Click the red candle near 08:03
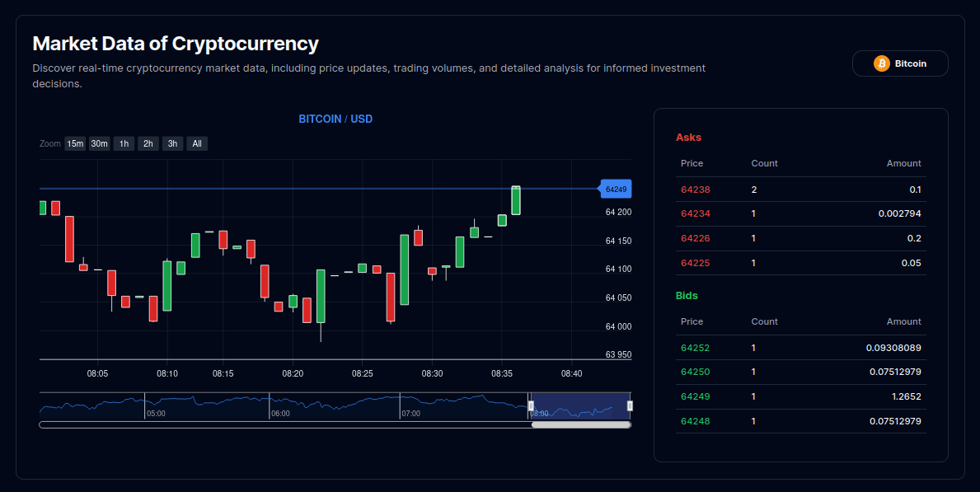Screen dimensions: 980x492 69,239
